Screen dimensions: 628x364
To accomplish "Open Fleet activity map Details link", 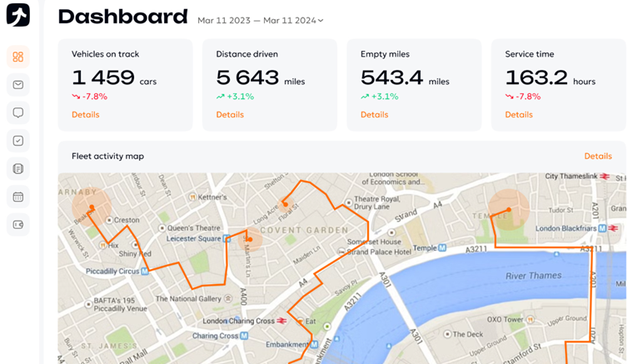I will 597,156.
